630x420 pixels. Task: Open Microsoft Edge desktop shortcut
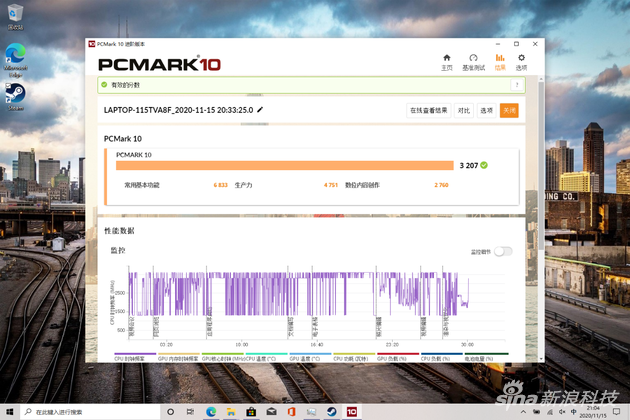coord(15,57)
